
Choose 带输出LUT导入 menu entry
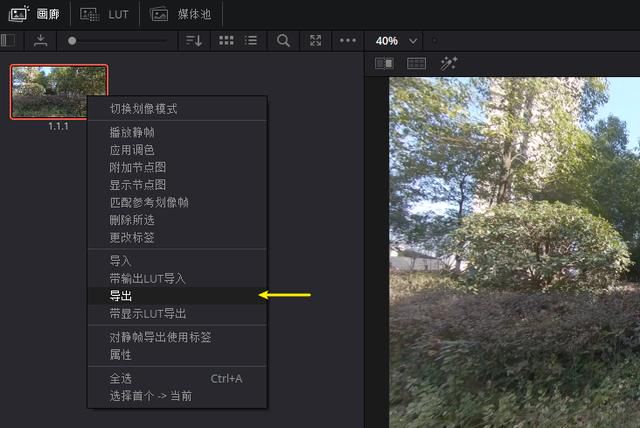178,278
